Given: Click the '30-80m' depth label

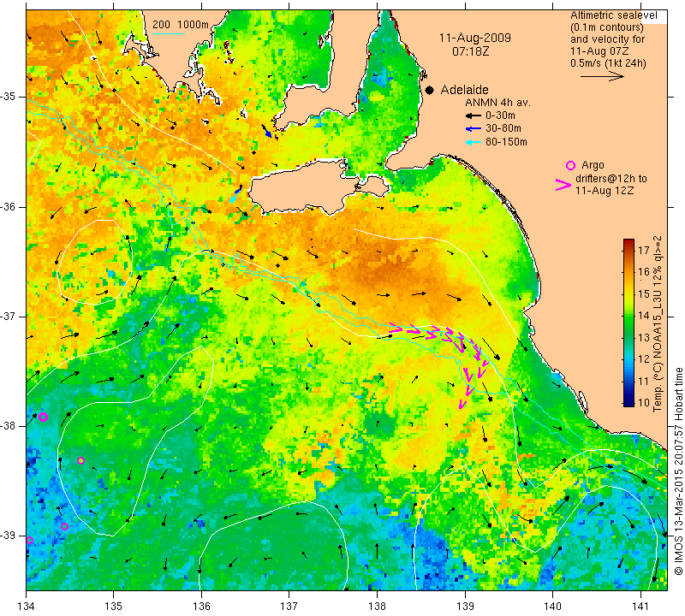Looking at the screenshot, I should tap(503, 128).
